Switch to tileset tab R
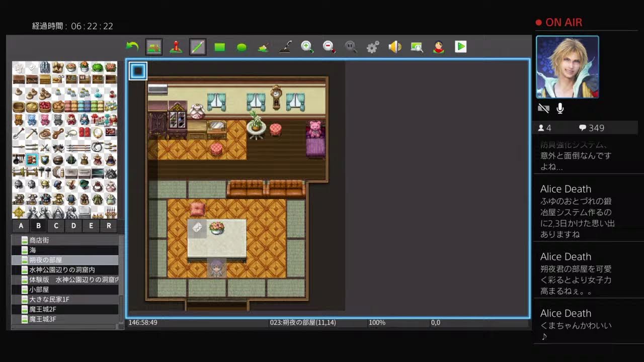 click(x=109, y=226)
